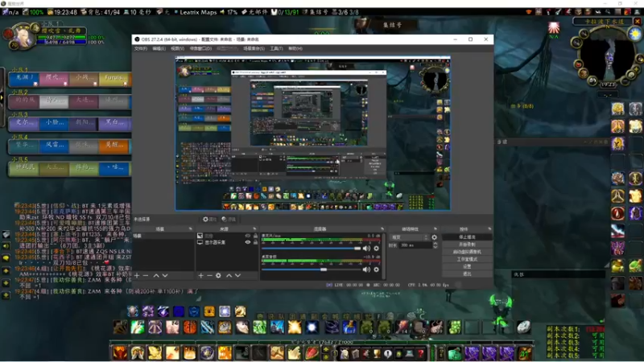
Task: Click the 停止推流 stop streaming button
Action: tap(467, 237)
